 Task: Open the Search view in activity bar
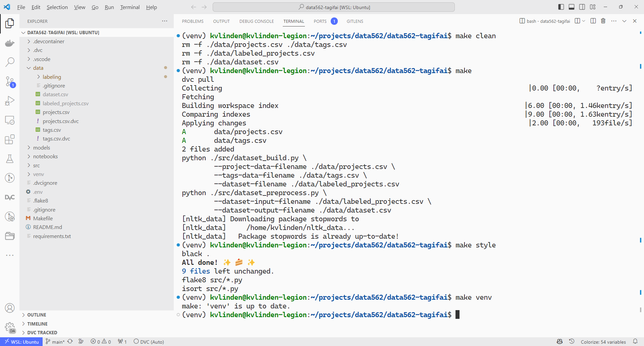coord(10,62)
